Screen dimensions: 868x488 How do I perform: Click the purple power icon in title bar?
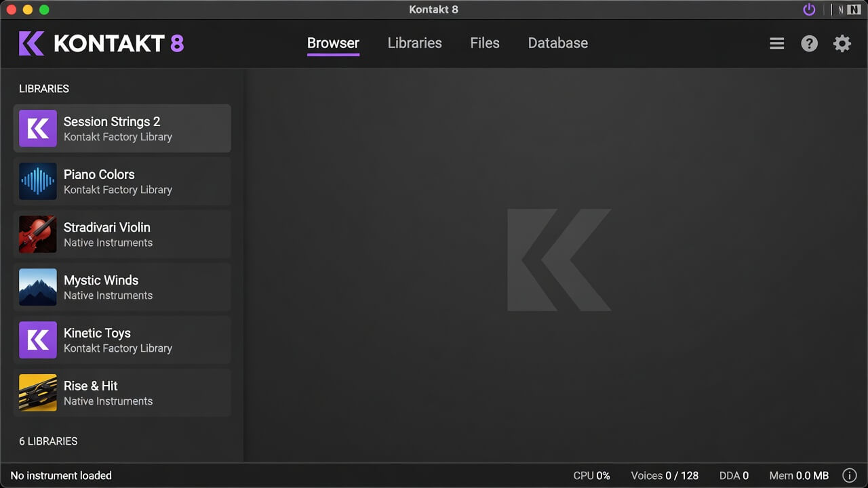coord(809,9)
